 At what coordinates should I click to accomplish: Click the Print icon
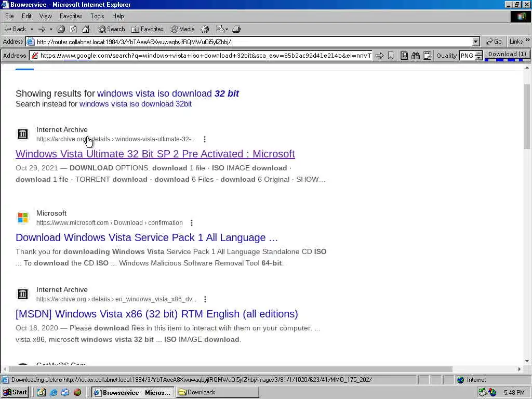[x=236, y=29]
